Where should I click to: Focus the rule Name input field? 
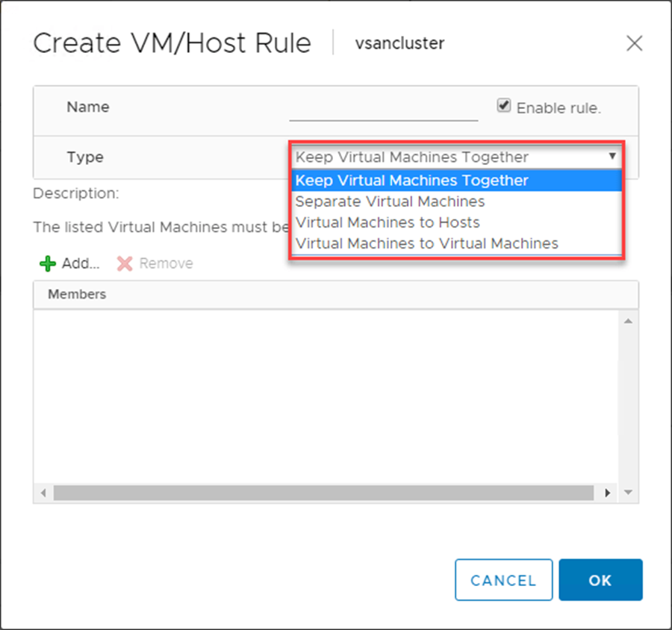pos(383,110)
